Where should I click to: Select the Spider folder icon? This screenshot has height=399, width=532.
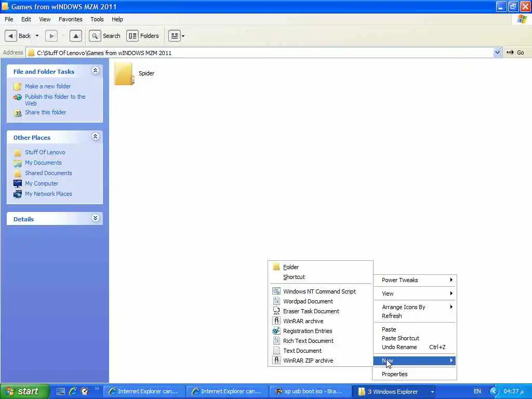[124, 74]
